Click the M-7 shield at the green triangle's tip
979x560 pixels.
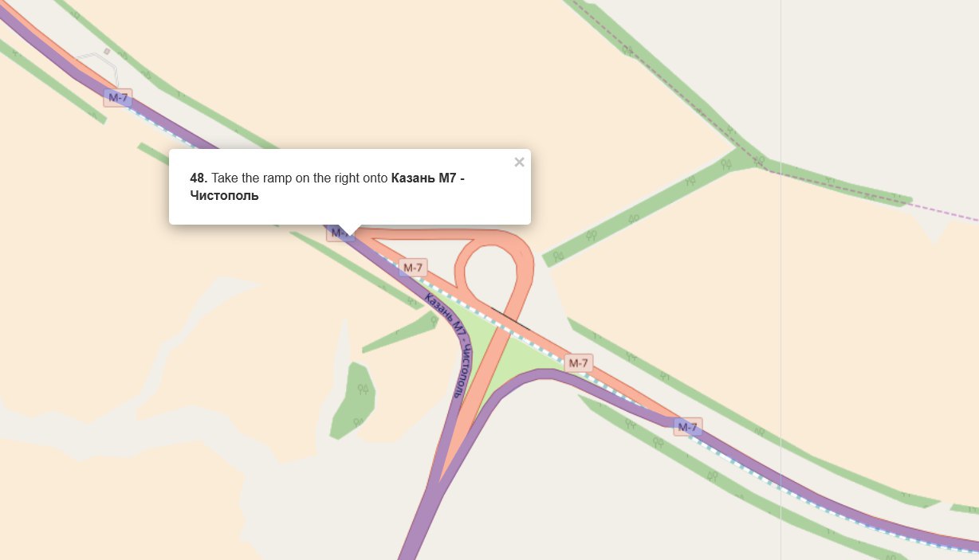tap(578, 363)
